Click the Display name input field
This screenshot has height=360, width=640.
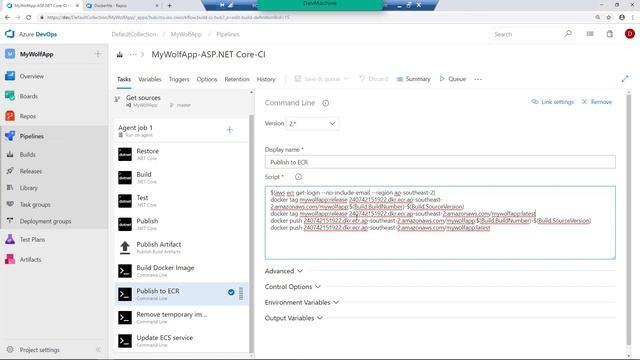[440, 162]
